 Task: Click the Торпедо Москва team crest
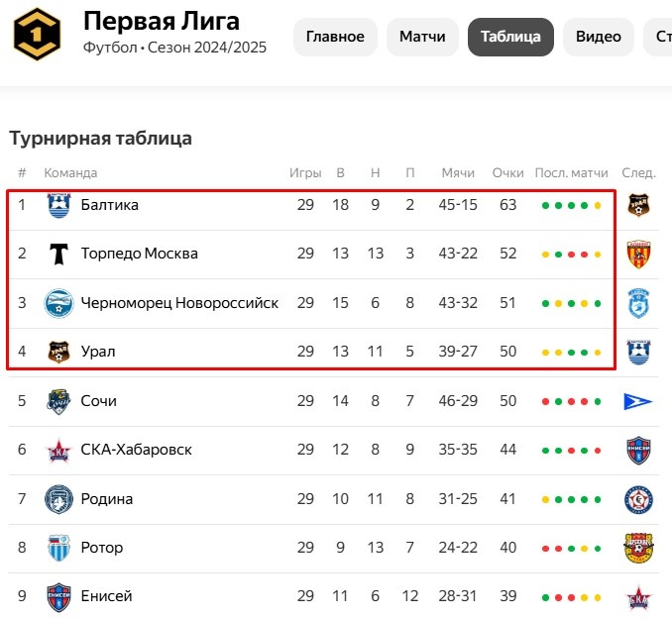58,254
